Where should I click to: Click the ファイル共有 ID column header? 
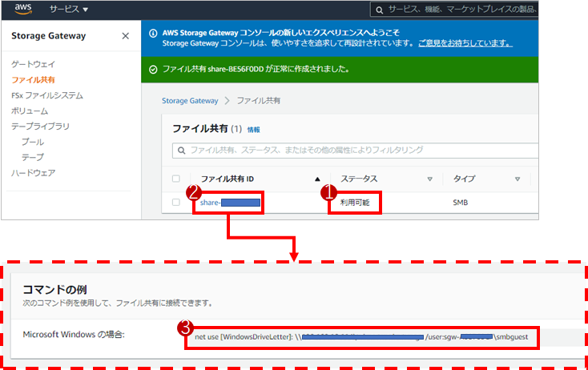pos(228,179)
